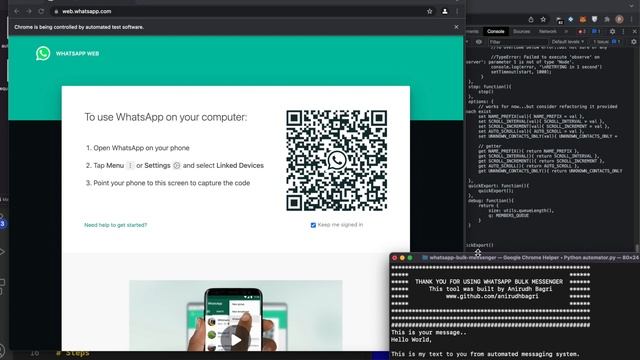
Task: Open the Default levels dropdown
Action: pyautogui.click(x=568, y=42)
